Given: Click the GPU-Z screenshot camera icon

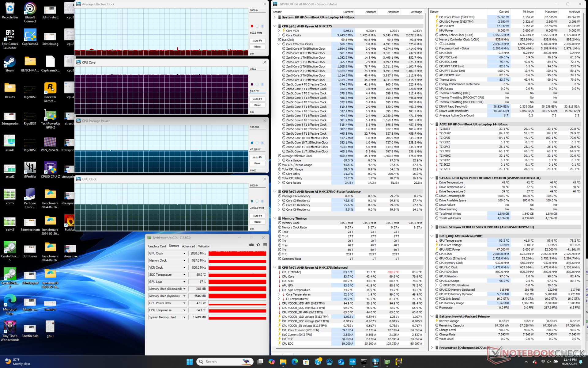Looking at the screenshot, I should tap(251, 245).
